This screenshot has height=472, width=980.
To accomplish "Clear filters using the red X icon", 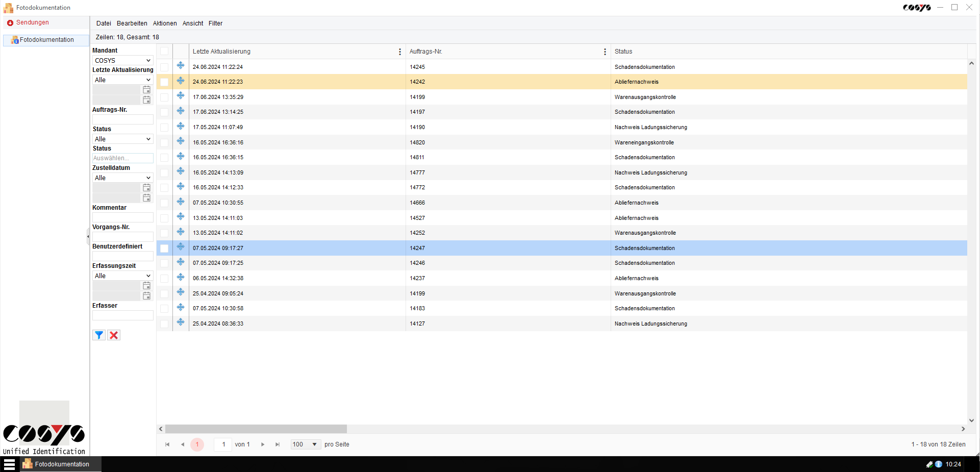I will 114,335.
